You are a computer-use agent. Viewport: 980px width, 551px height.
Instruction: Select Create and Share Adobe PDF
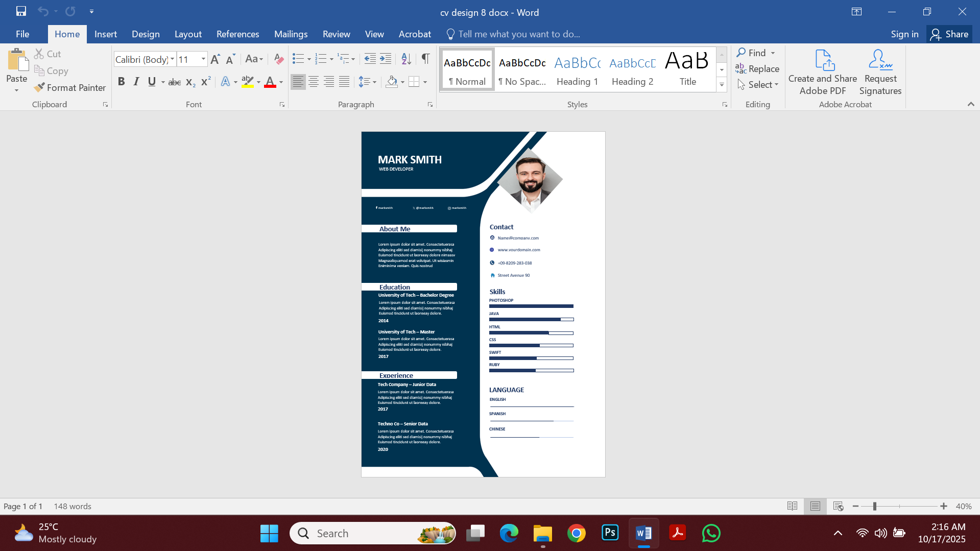(x=822, y=71)
